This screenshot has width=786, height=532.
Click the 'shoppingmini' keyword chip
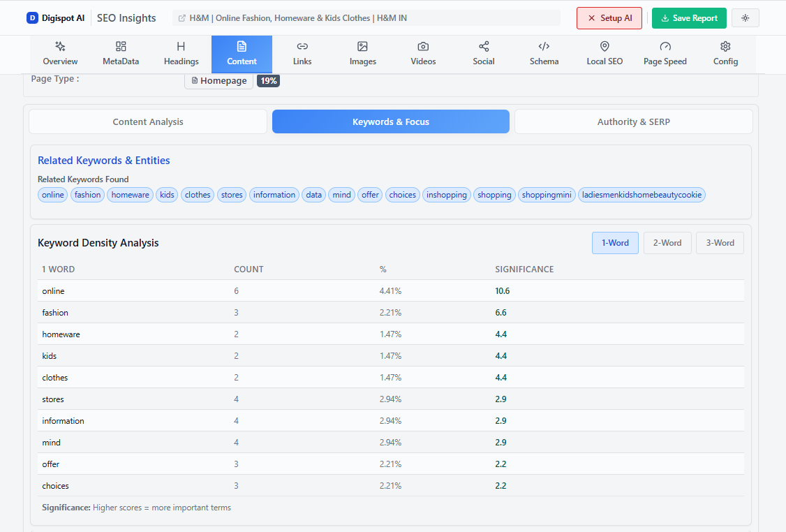pos(547,195)
